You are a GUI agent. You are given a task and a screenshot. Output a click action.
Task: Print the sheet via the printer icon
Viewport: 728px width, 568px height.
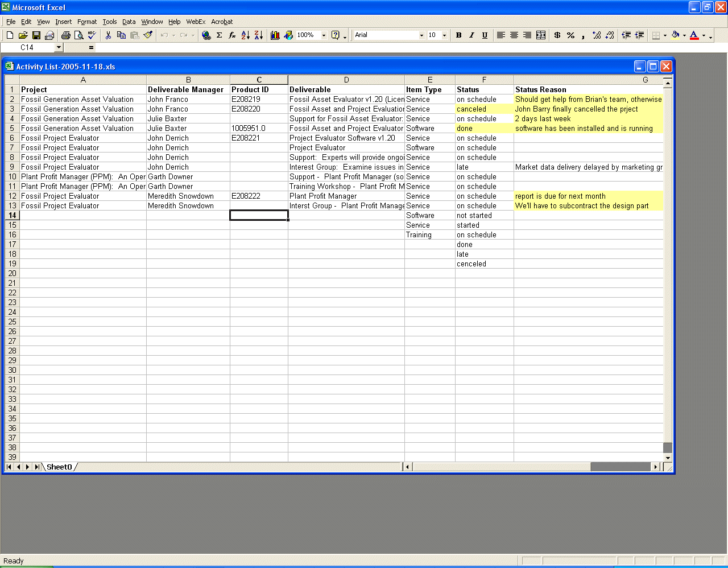coord(65,35)
